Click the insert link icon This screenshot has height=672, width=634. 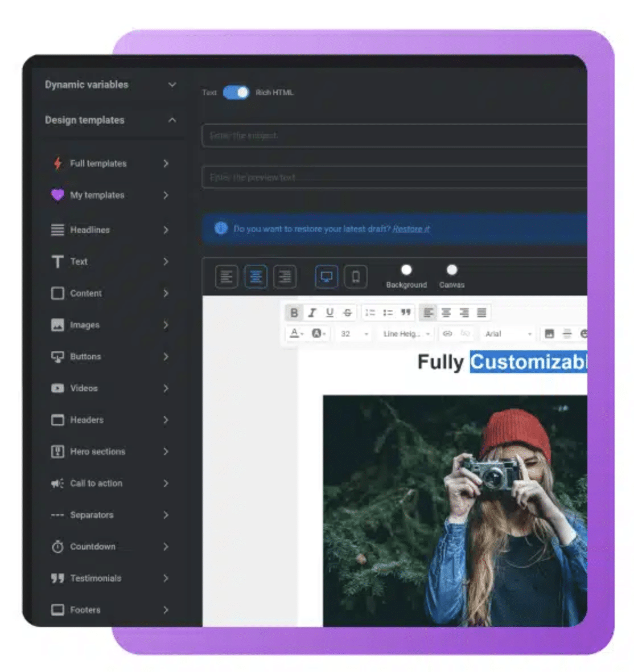[447, 334]
